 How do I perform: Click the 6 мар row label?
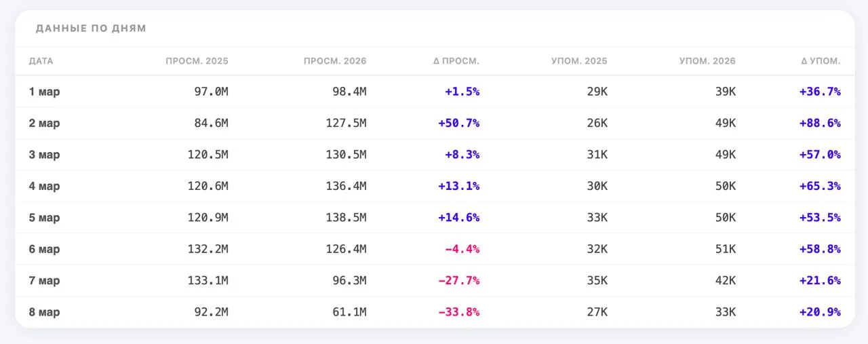(44, 250)
